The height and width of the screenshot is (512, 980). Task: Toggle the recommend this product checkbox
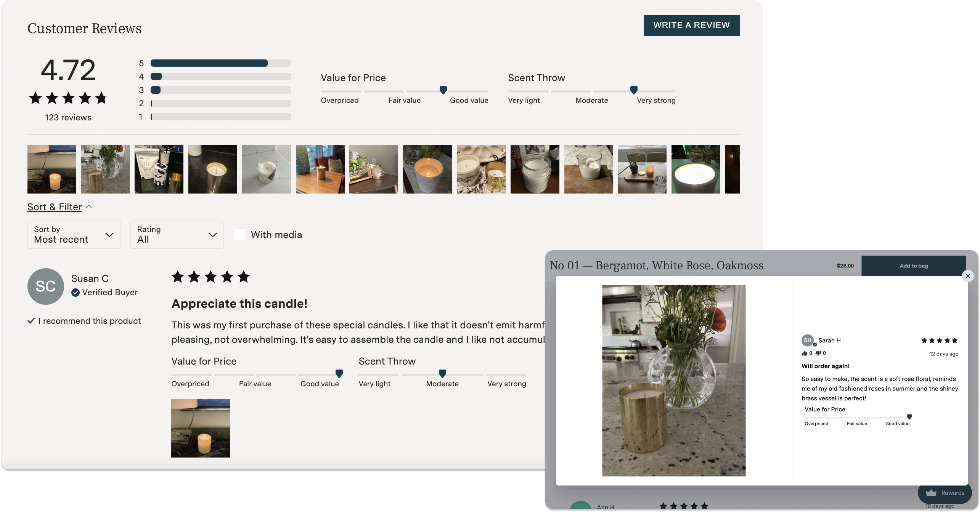click(x=31, y=320)
